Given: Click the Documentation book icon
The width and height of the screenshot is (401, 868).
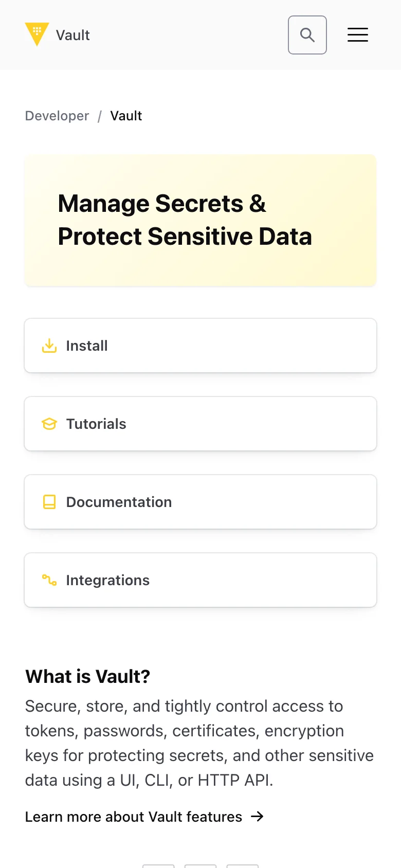Looking at the screenshot, I should click(x=49, y=502).
